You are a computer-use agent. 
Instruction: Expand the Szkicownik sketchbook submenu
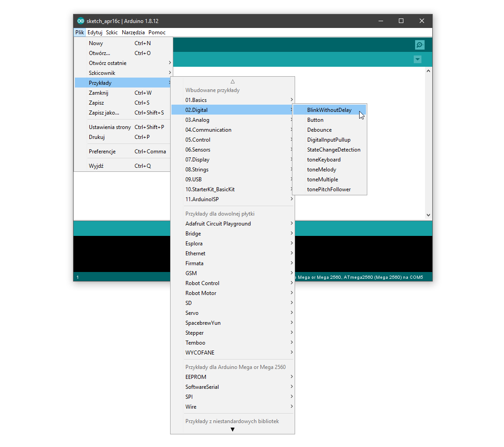click(x=124, y=73)
